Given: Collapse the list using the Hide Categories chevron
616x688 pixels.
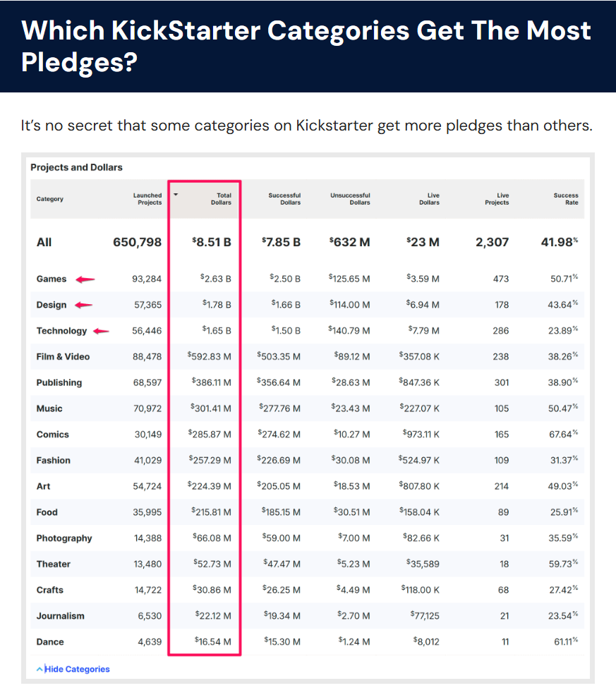Looking at the screenshot, I should 40,668.
